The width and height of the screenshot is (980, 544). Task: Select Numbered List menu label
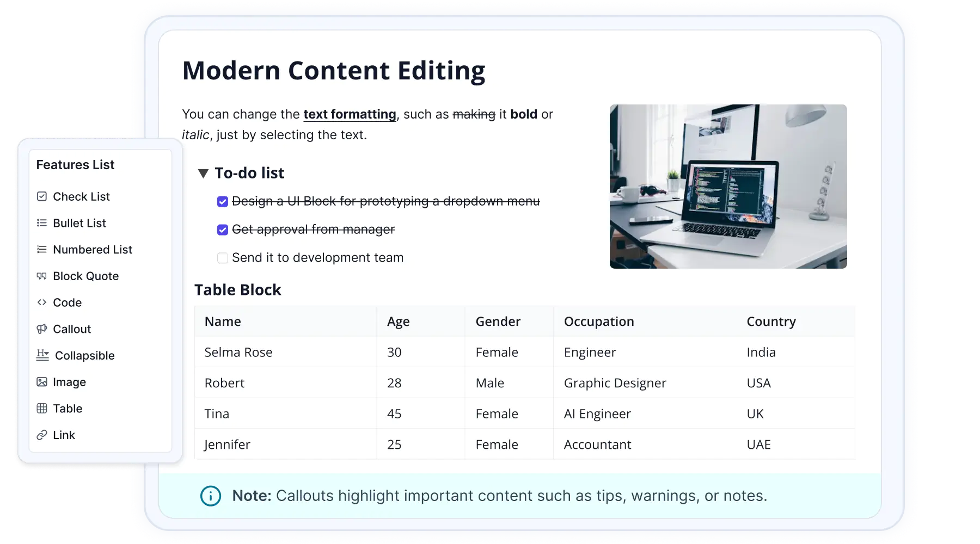93,250
